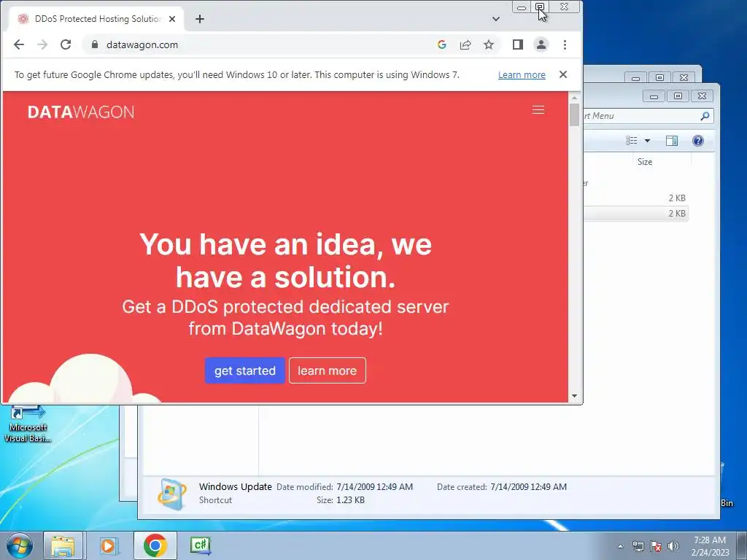Change view icon in Explorer window

(632, 141)
